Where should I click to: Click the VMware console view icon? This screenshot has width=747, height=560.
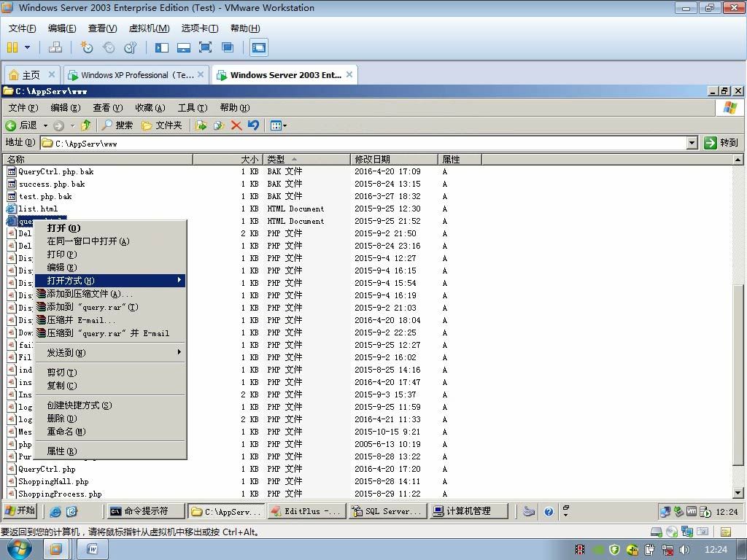point(259,47)
